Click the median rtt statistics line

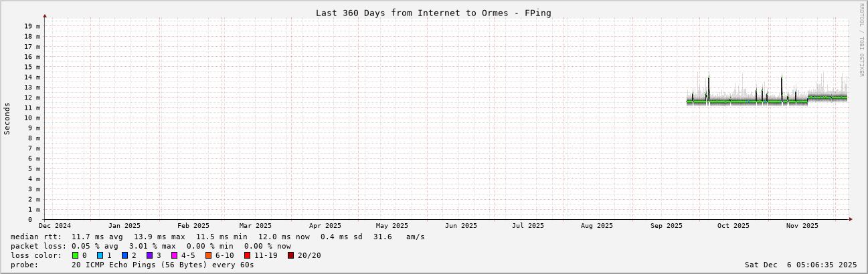click(218, 237)
